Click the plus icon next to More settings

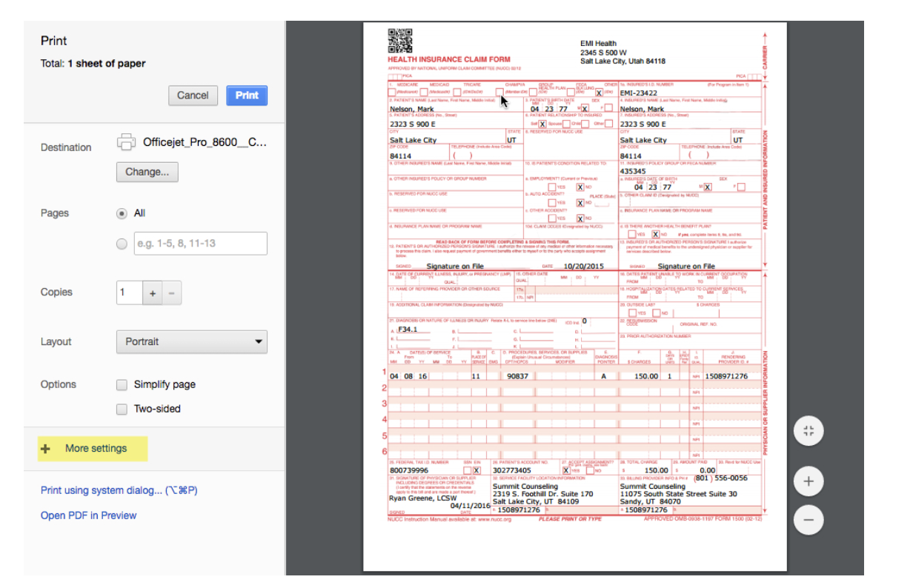point(45,449)
